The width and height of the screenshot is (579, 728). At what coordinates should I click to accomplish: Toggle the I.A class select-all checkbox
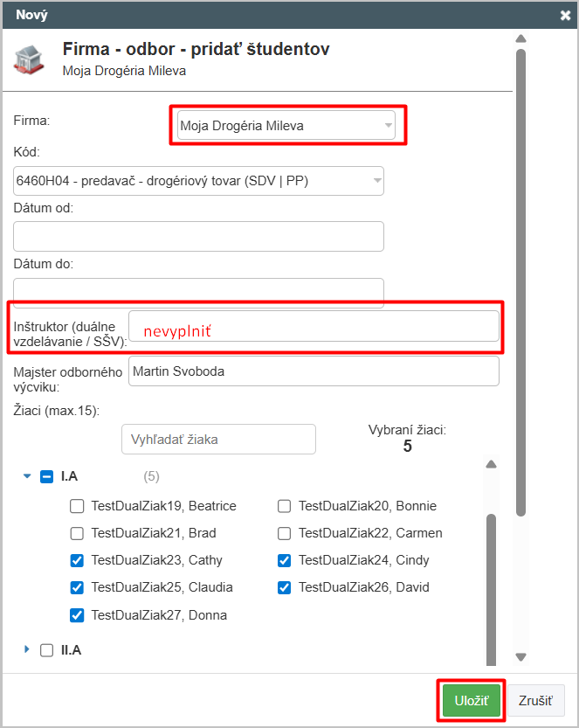coord(47,477)
